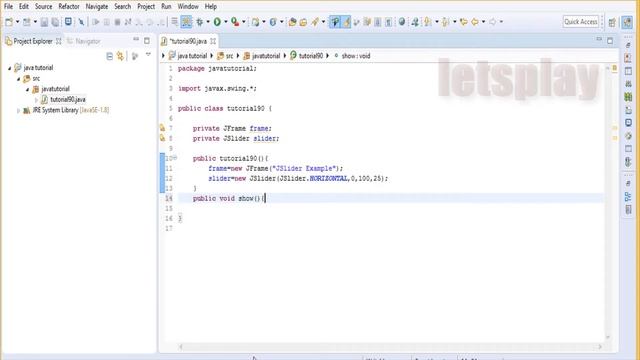
Task: Open the Debug configurations dropdown arrow
Action: point(208,22)
